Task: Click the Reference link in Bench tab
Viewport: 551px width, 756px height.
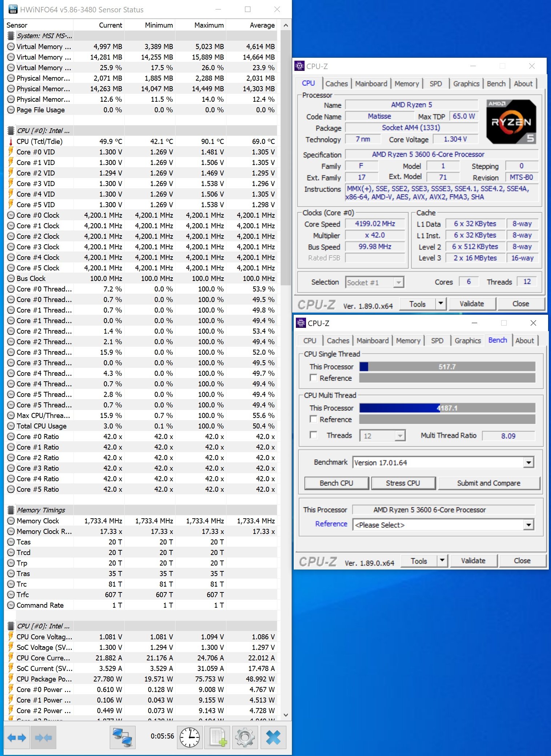Action: (331, 524)
